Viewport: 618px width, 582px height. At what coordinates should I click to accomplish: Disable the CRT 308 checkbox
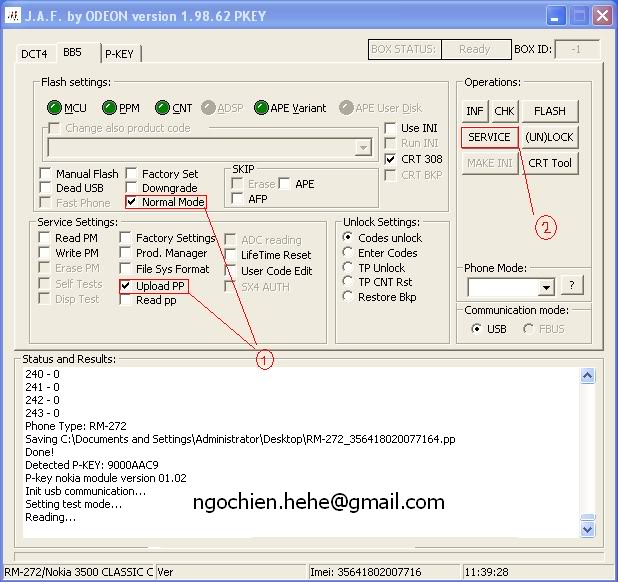pyautogui.click(x=391, y=159)
